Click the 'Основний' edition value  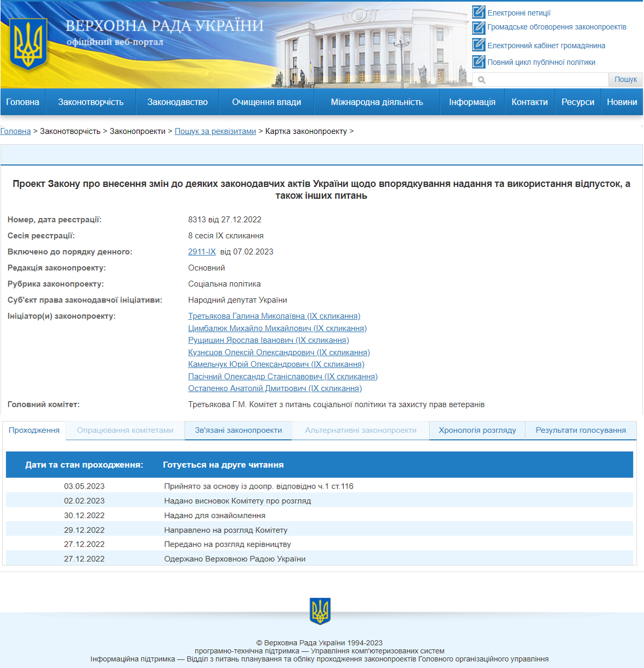(207, 268)
